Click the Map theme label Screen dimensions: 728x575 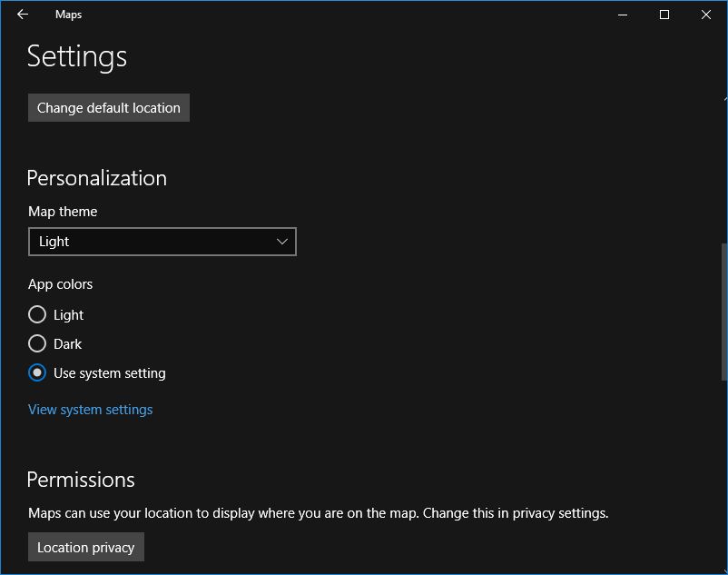pyautogui.click(x=63, y=212)
